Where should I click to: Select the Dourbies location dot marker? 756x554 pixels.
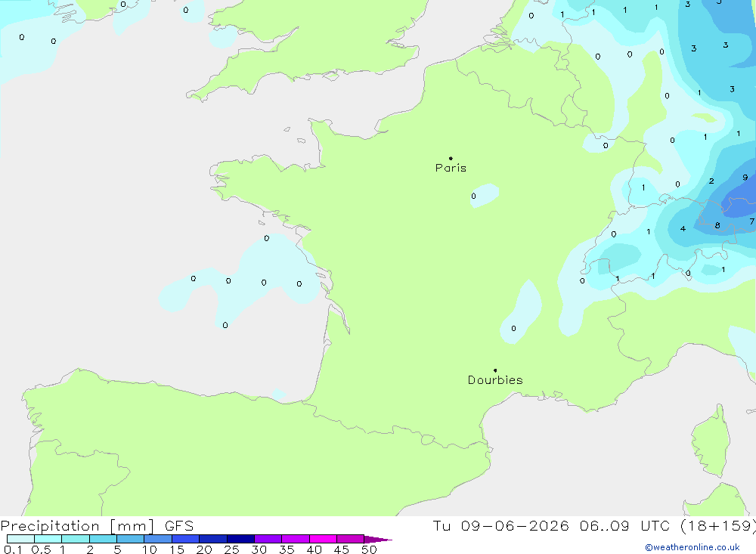495,370
